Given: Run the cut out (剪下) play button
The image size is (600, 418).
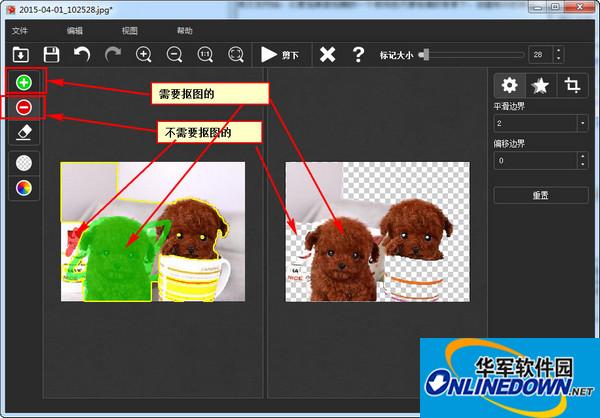Looking at the screenshot, I should tap(280, 55).
